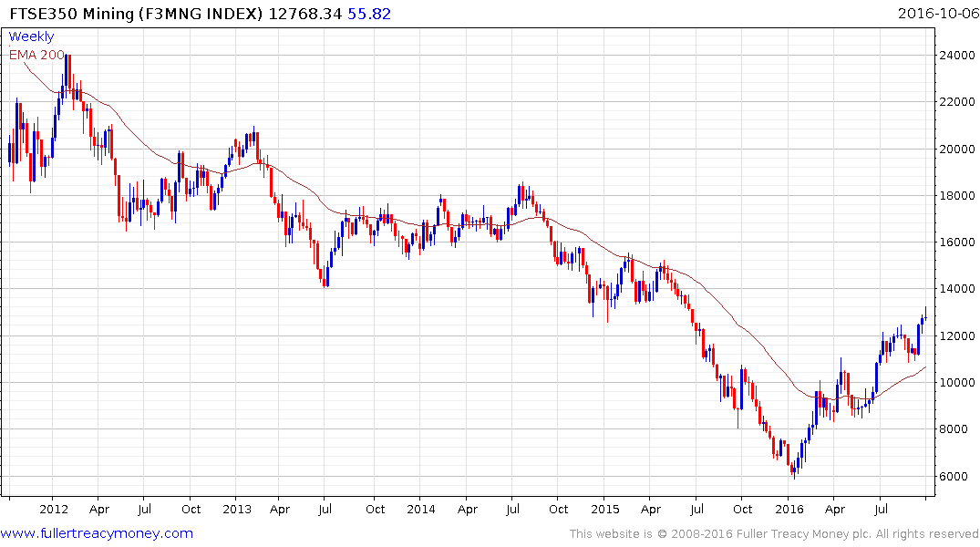The image size is (980, 547).
Task: Click the 2014 year label on time axis
Action: [420, 510]
